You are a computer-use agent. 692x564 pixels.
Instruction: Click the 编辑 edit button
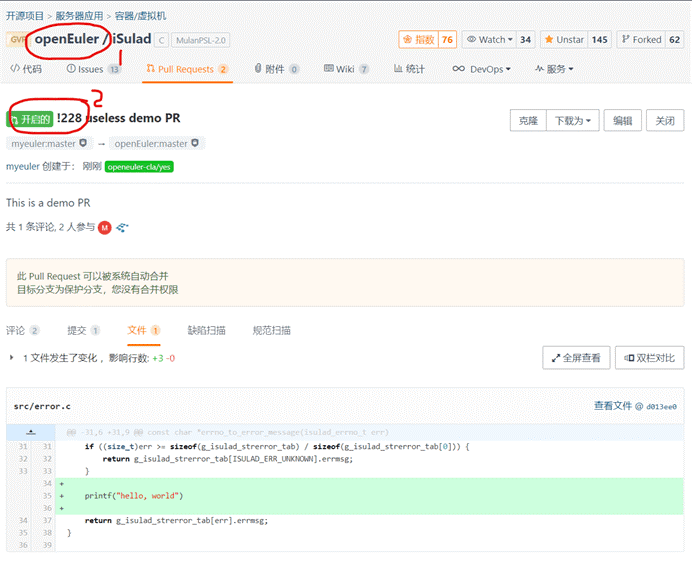pyautogui.click(x=622, y=120)
